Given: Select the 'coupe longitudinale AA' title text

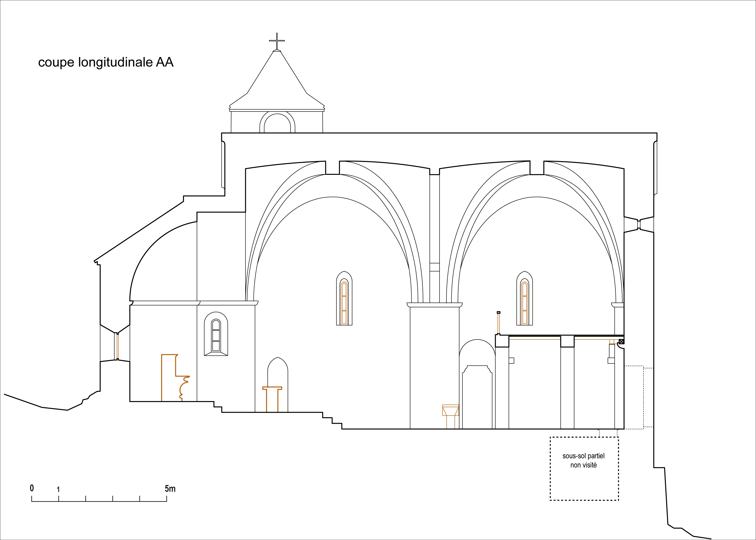Looking at the screenshot, I should 106,62.
